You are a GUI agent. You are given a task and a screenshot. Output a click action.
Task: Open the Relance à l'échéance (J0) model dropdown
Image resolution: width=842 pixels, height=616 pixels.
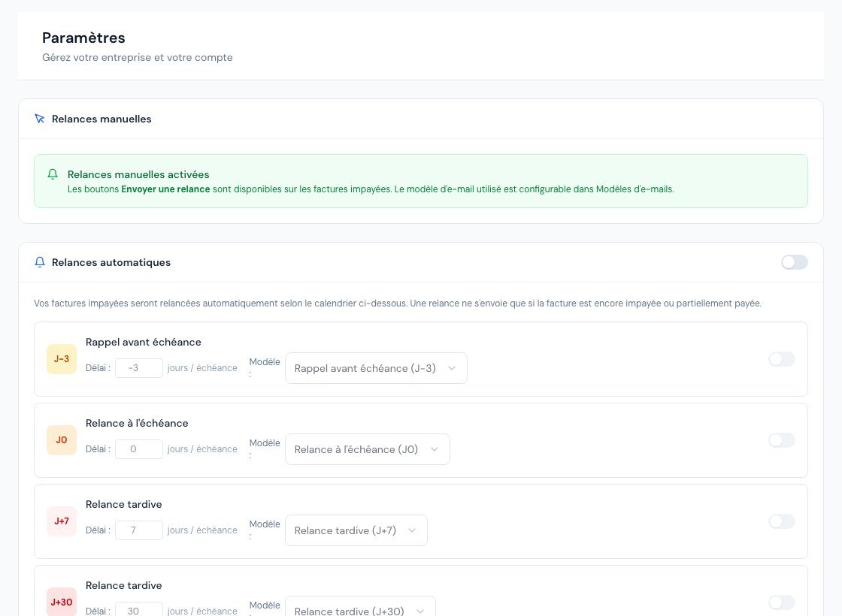pyautogui.click(x=368, y=449)
